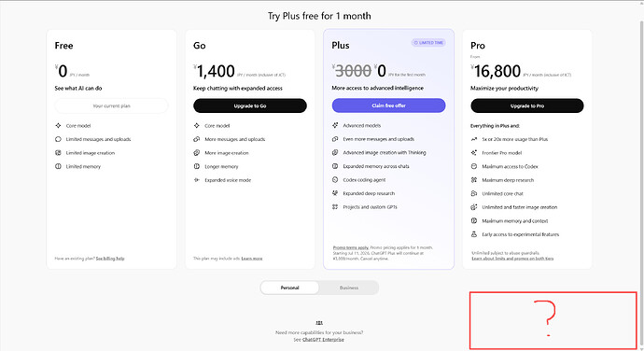
Task: Click the Limited image creation icon
Action: tap(58, 153)
